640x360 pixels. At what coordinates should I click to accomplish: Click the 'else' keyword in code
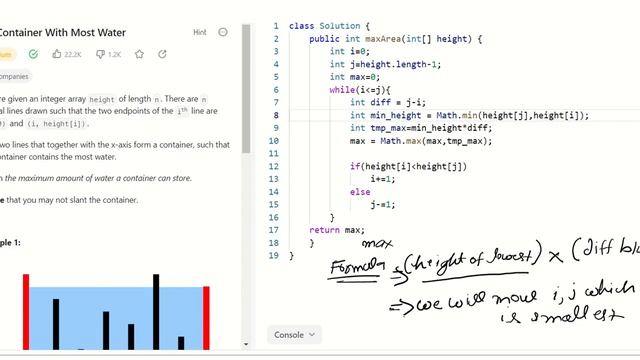pyautogui.click(x=360, y=192)
